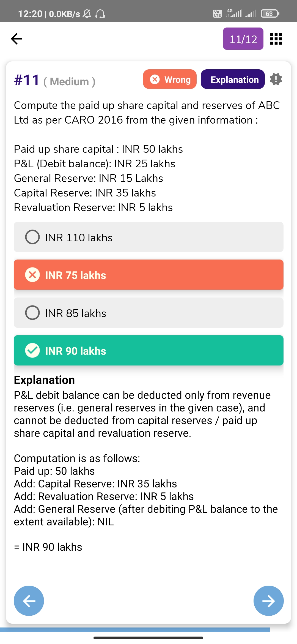Tap the headphone icon in status bar
This screenshot has width=297, height=644.
[100, 13]
